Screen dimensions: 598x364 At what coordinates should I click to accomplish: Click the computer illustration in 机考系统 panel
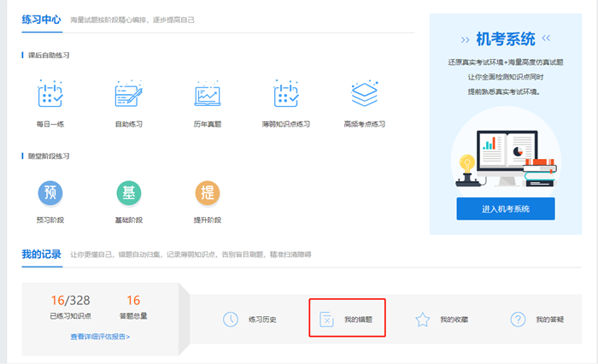tap(506, 158)
